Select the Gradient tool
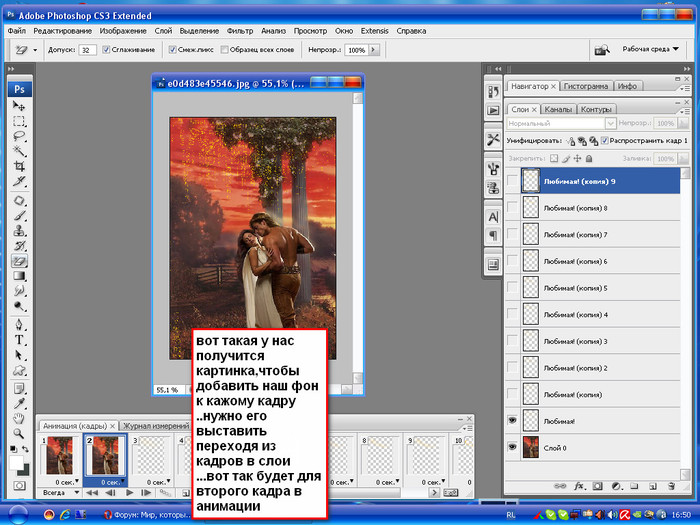 click(x=19, y=276)
